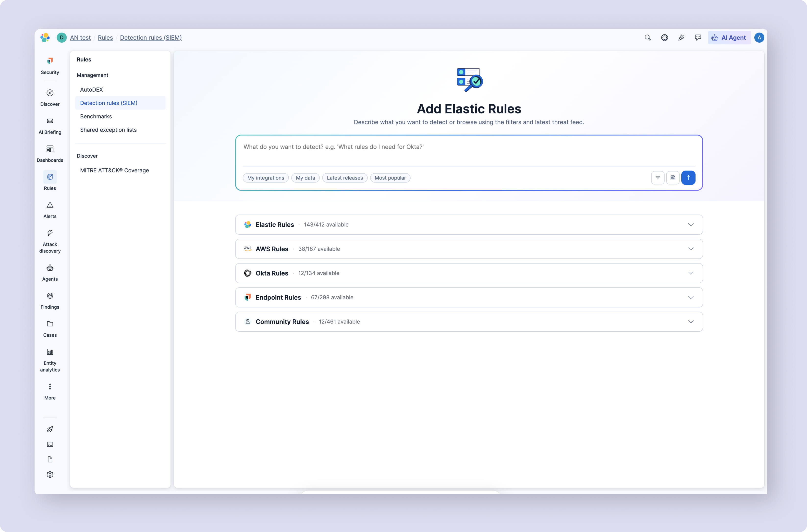Open the help lifebuoy icon
Screen dimensions: 807x532
(x=664, y=38)
